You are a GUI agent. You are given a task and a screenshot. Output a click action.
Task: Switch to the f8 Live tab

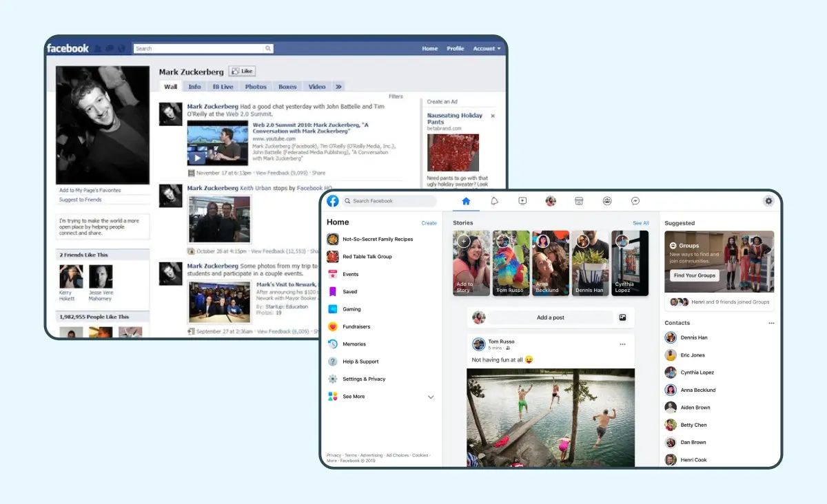point(223,87)
